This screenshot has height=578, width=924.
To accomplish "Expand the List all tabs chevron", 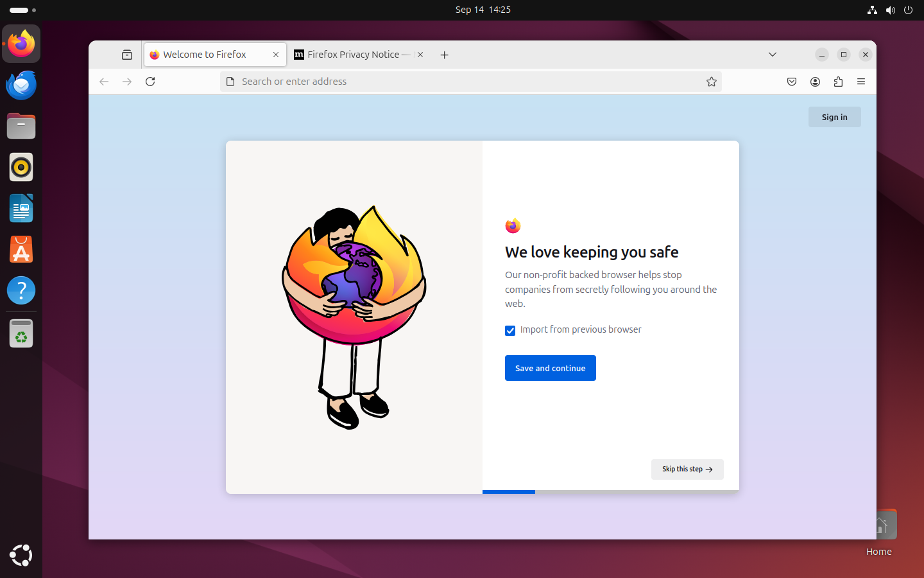I will 773,55.
